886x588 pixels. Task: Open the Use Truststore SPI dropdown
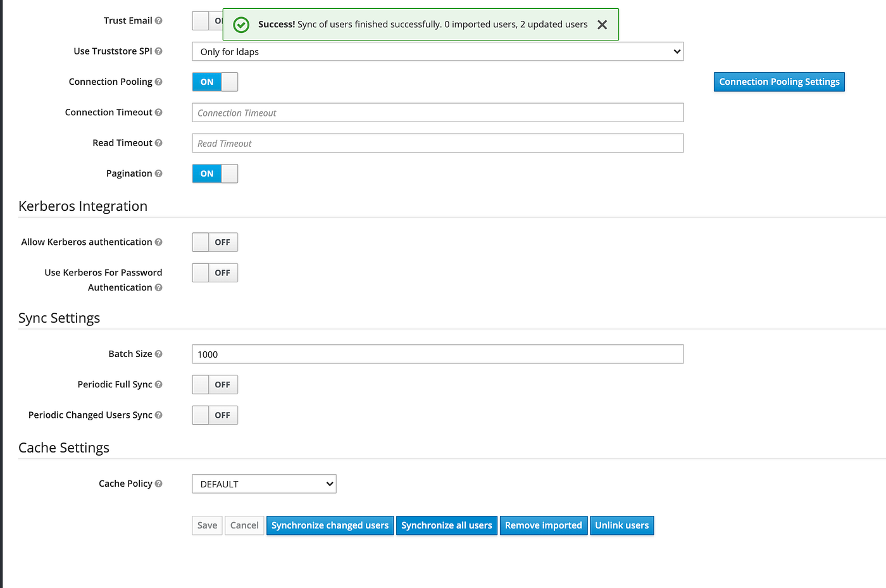[437, 51]
